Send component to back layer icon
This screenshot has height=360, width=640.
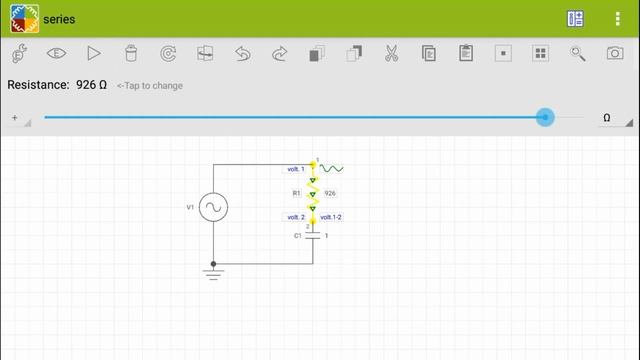[317, 53]
